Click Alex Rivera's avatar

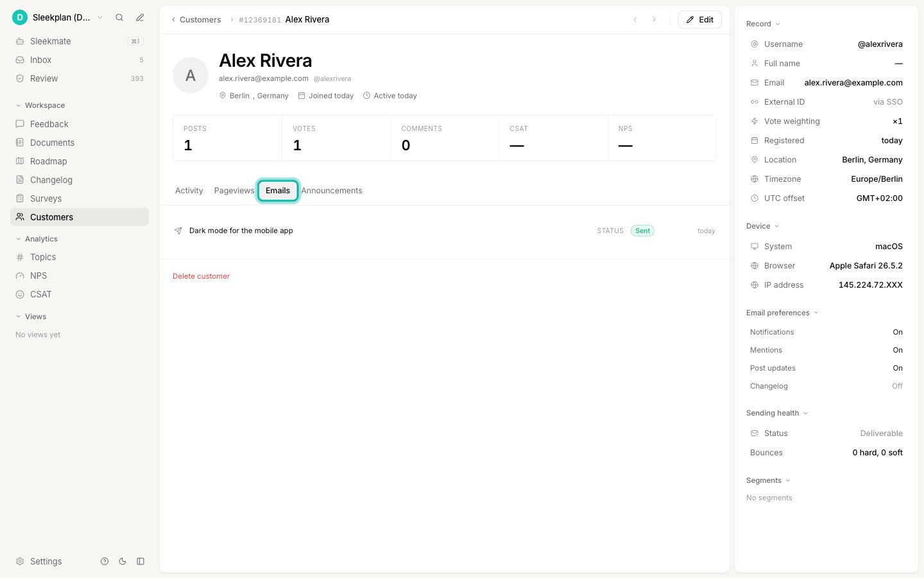191,75
